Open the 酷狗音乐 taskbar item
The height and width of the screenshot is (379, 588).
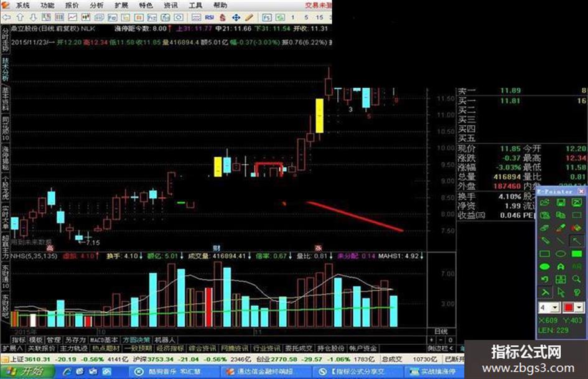173,372
